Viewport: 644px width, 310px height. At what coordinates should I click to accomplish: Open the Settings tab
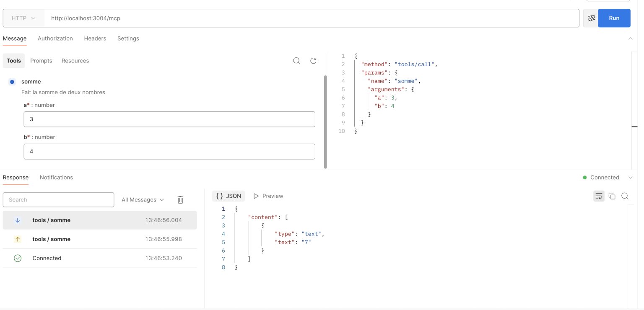coord(128,39)
